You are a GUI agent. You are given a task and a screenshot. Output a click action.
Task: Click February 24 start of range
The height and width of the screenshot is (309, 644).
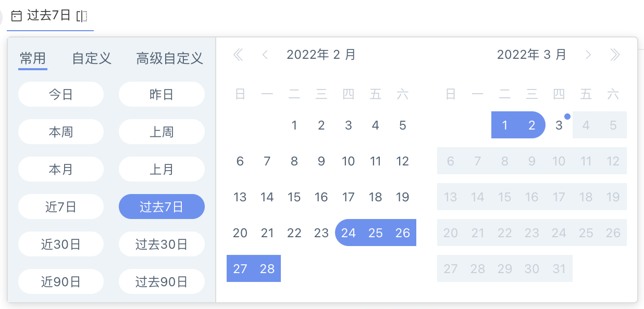point(349,233)
